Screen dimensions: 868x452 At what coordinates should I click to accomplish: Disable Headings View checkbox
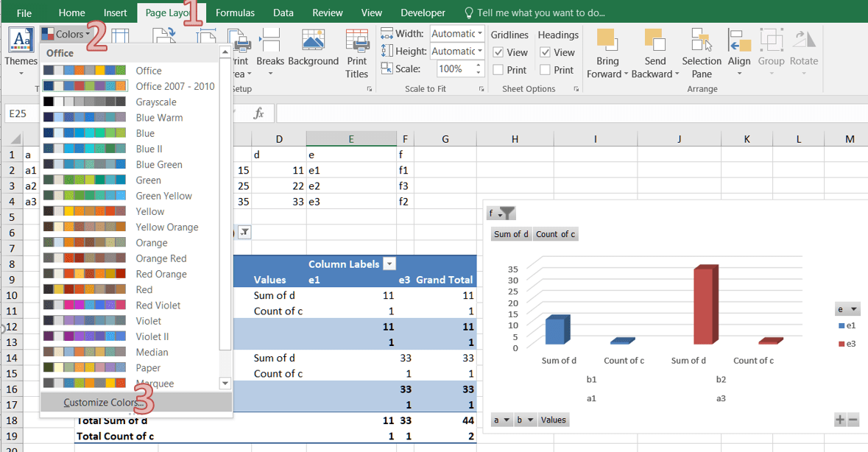point(546,52)
